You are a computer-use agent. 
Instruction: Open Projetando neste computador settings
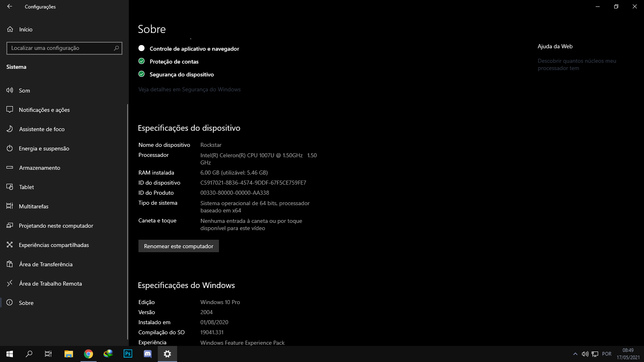64,226
